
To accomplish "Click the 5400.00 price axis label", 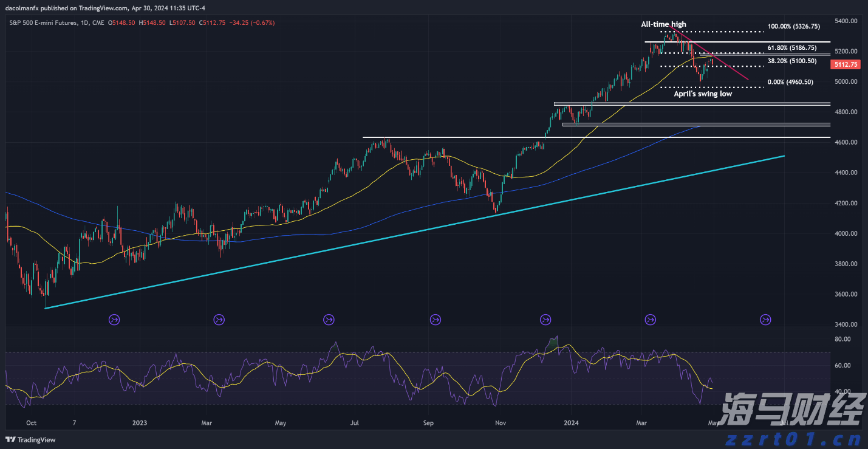I will [x=845, y=21].
